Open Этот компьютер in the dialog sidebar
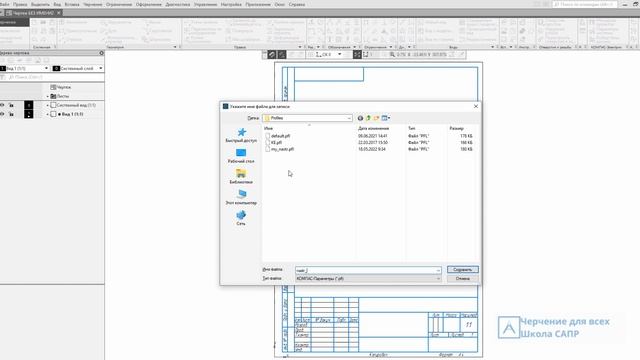 241,198
